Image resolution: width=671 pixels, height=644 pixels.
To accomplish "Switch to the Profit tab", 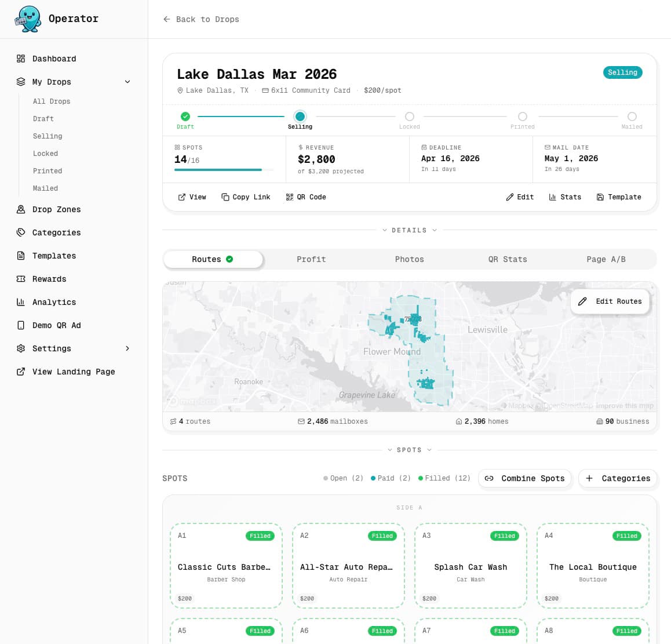I will (x=311, y=259).
